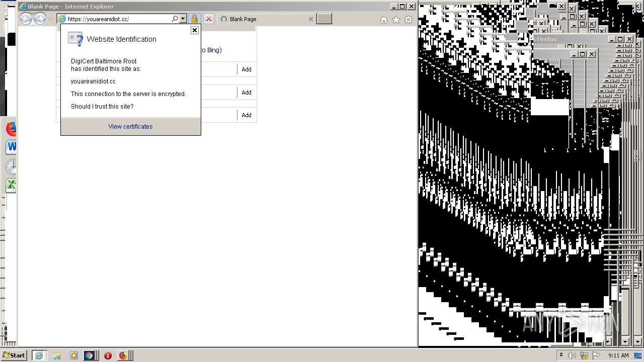Image resolution: width=644 pixels, height=362 pixels.
Task: Click 'DigiCert Baltimore Root' text
Action: click(104, 61)
